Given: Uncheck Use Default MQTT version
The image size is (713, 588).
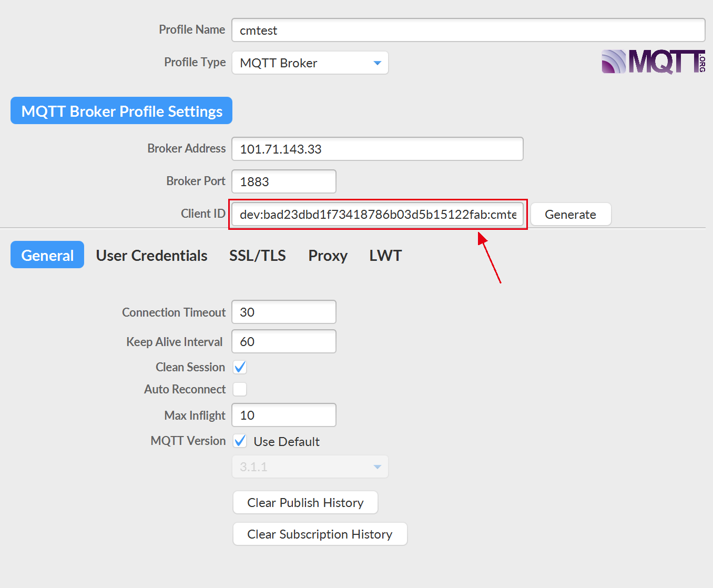Looking at the screenshot, I should point(240,441).
